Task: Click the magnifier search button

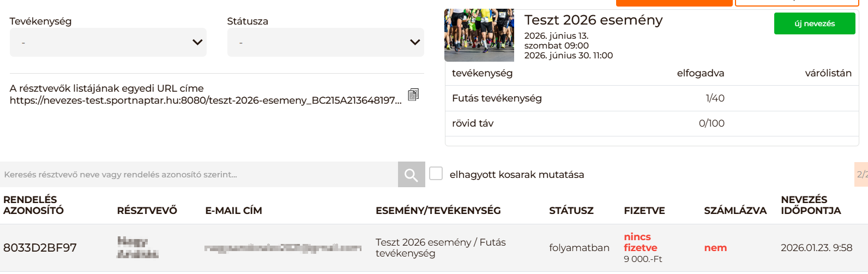Action: tap(411, 175)
